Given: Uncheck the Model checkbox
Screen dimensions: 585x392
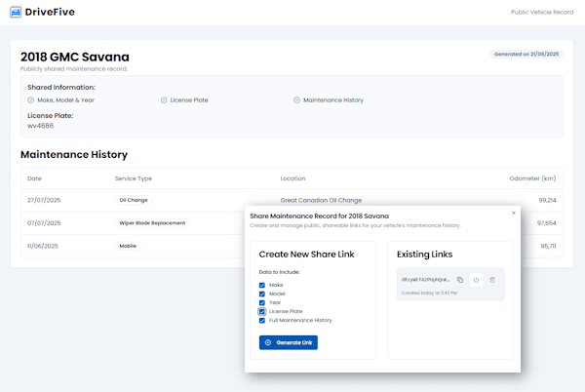Looking at the screenshot, I should tap(262, 294).
